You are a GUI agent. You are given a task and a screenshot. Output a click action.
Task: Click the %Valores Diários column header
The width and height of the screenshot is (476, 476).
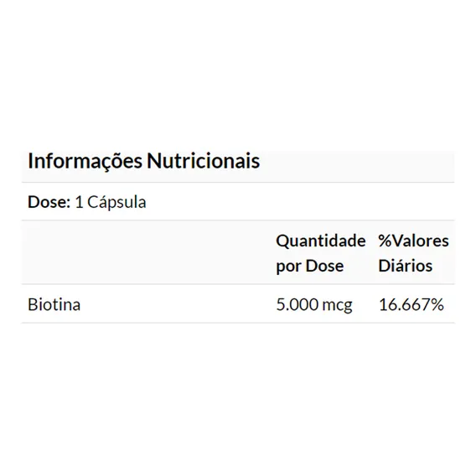pos(413,253)
